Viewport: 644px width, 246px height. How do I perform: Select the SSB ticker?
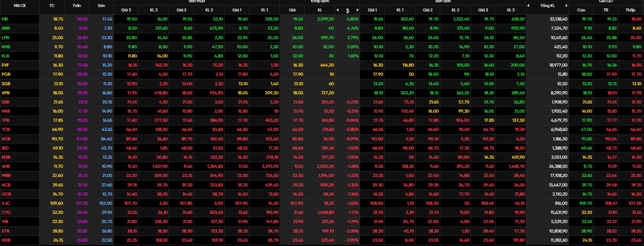(5, 102)
